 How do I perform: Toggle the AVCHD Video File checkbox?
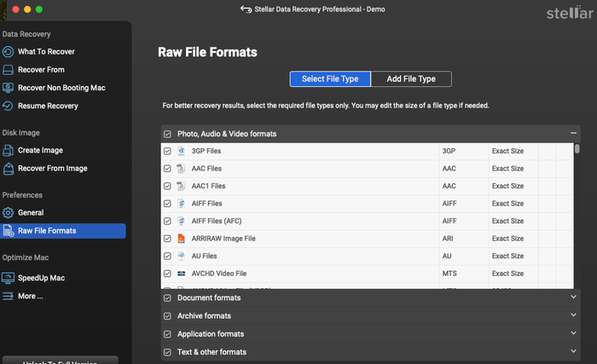(167, 274)
